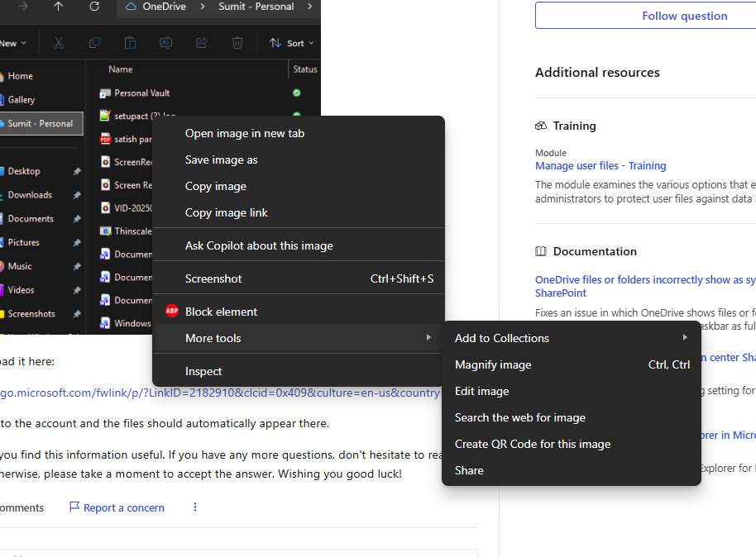The width and height of the screenshot is (756, 557).
Task: Click chevron after OneDrive in breadcrumb
Action: (203, 7)
